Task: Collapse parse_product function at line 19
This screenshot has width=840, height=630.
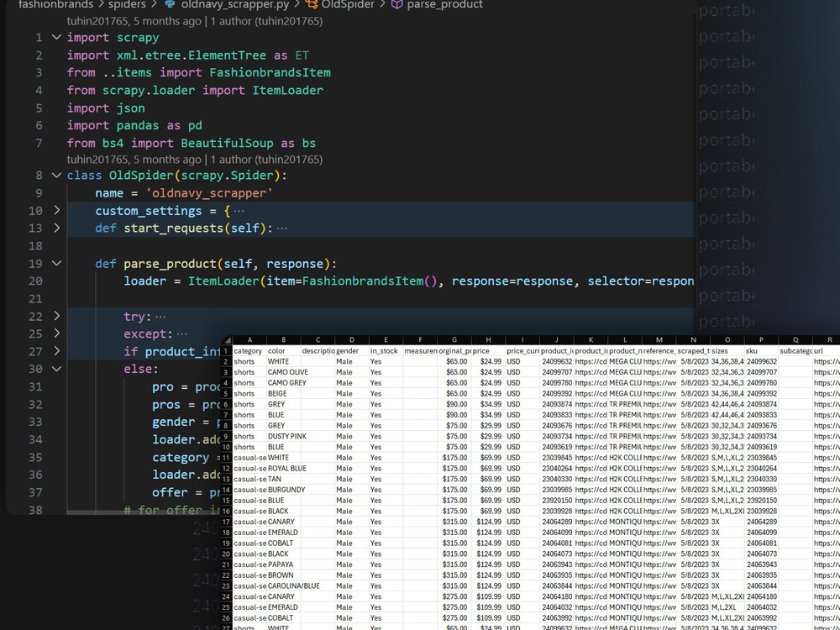Action: coord(56,264)
